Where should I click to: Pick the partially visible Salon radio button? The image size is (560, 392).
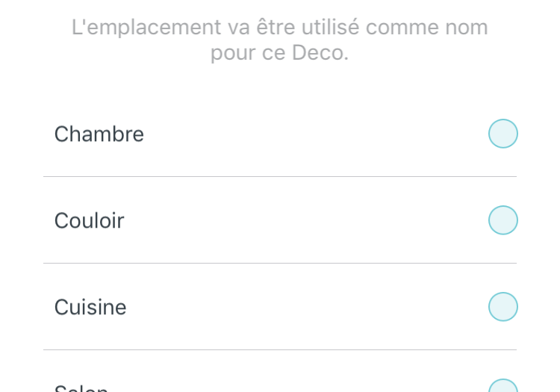(503, 388)
